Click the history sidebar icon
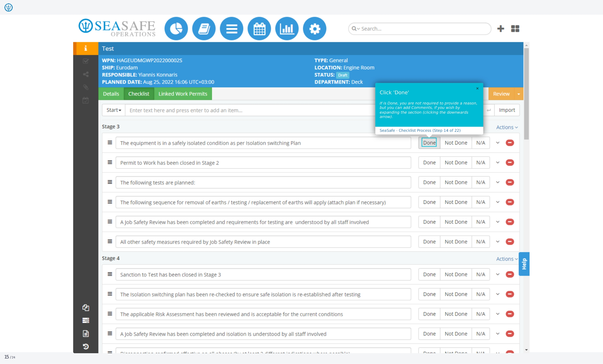Viewport: 603px width, 364px height. click(x=86, y=346)
